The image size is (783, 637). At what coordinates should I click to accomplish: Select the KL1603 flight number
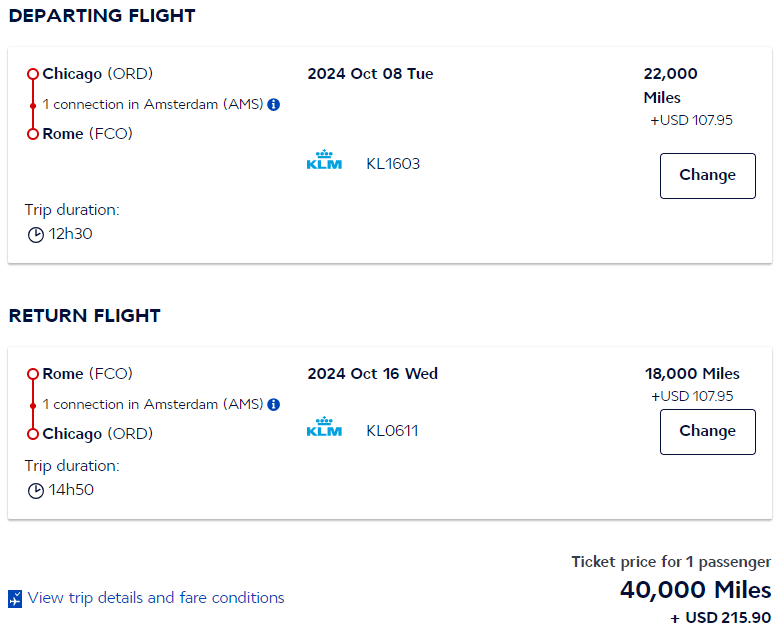393,164
